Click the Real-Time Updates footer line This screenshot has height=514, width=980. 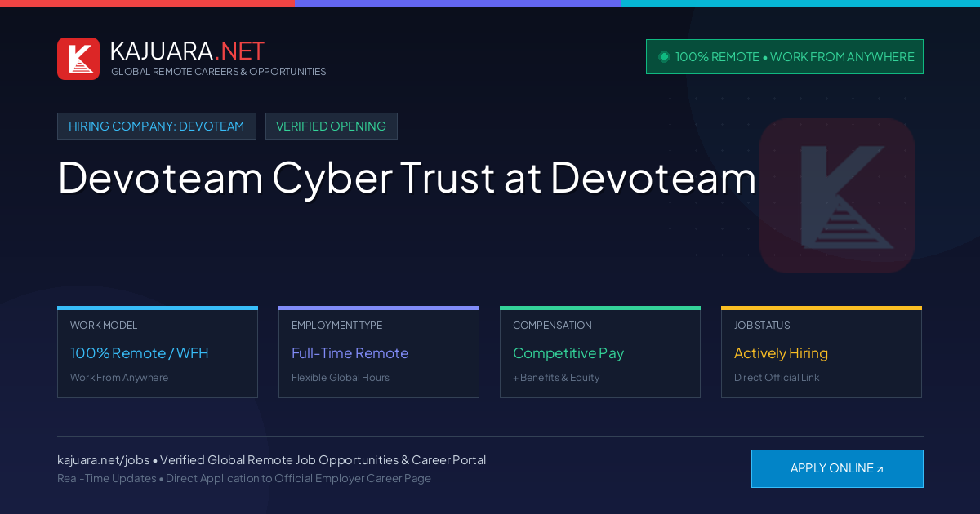(x=244, y=478)
